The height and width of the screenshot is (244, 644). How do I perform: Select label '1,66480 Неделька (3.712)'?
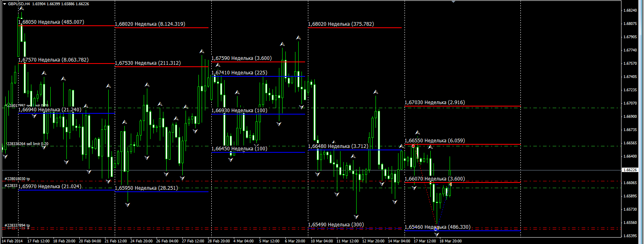click(338, 146)
